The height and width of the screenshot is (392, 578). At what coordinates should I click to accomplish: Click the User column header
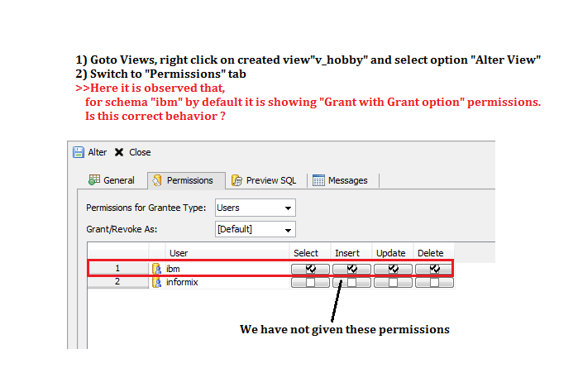(179, 253)
